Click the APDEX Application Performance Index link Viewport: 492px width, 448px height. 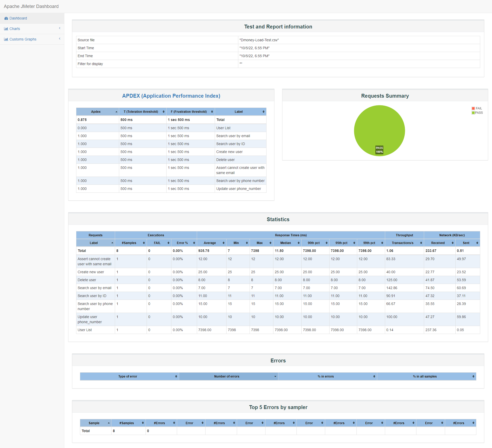click(x=171, y=96)
